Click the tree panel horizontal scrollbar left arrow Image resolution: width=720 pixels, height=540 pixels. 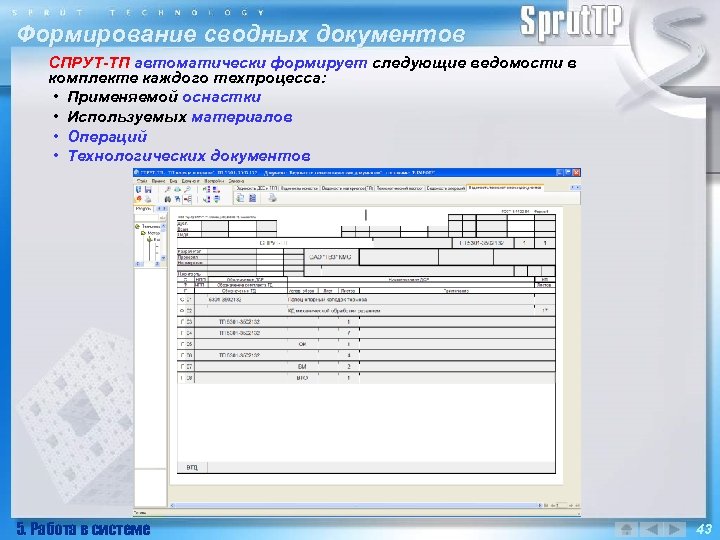137,264
